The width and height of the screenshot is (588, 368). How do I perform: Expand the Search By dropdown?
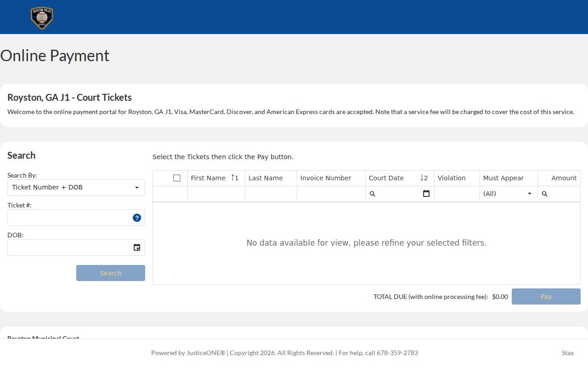pyautogui.click(x=76, y=188)
